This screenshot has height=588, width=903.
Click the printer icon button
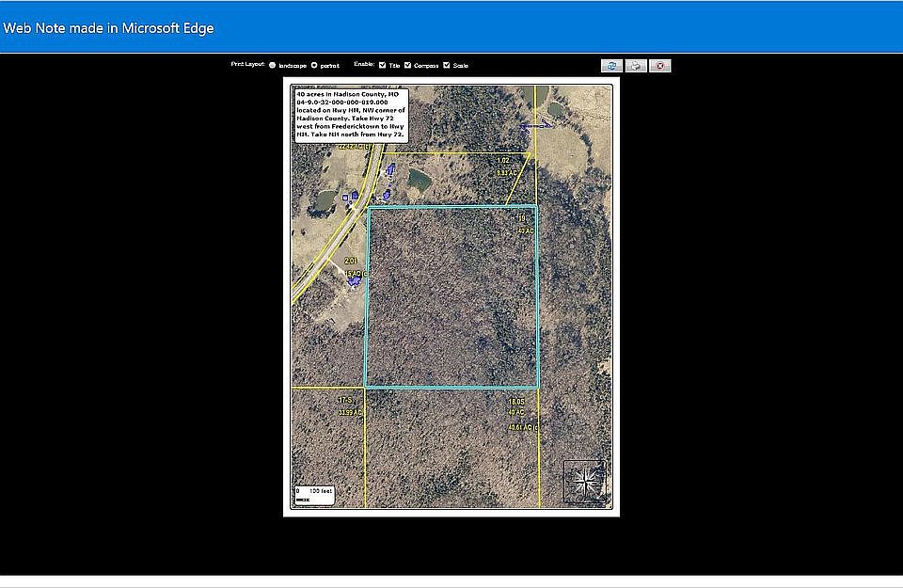[636, 66]
